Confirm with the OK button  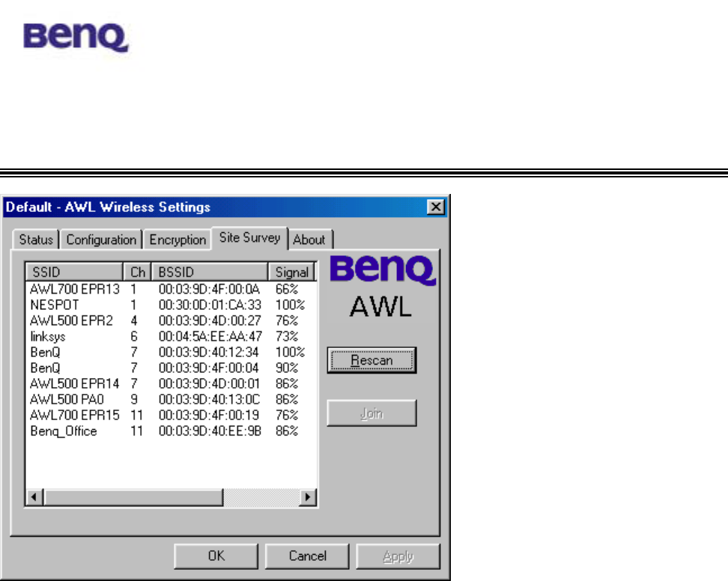[216, 556]
